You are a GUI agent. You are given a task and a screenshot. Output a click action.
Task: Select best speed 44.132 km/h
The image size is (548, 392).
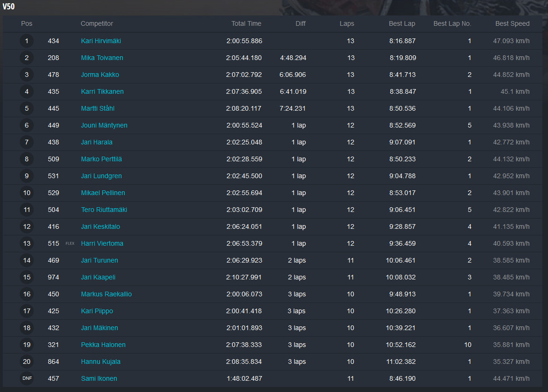511,159
